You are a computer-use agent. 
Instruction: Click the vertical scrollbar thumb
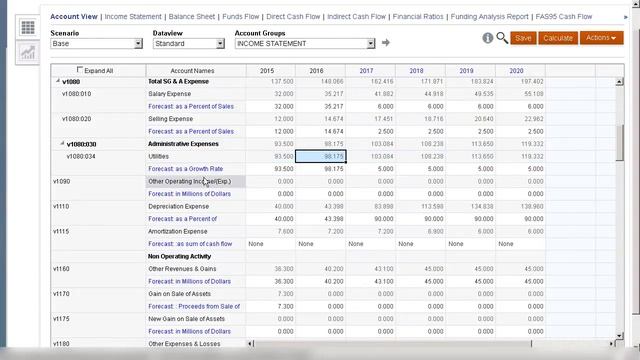point(620,143)
